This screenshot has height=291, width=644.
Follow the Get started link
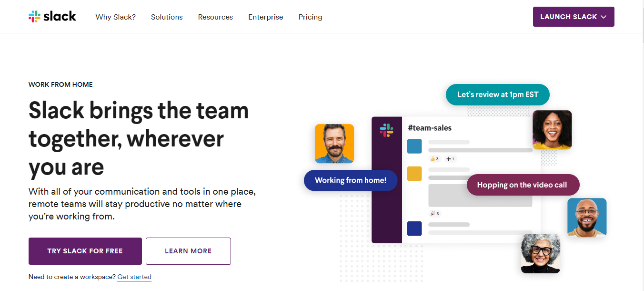click(134, 277)
